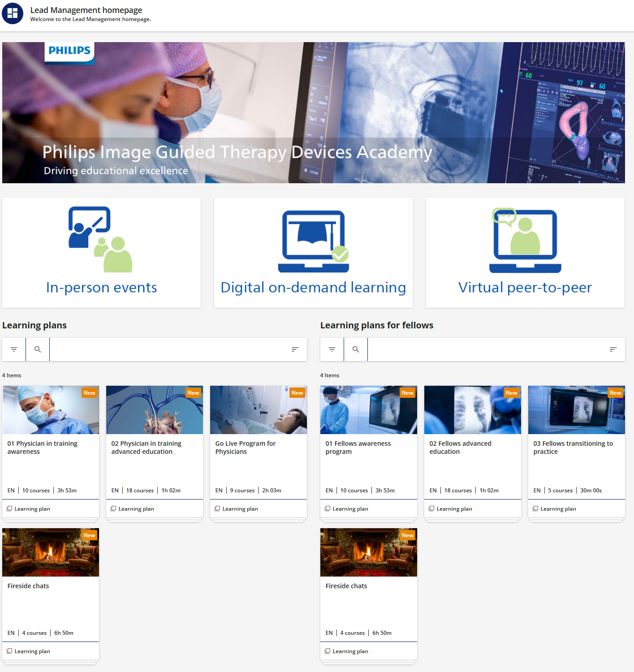Click the Philips logo on banner
634x672 pixels.
point(69,51)
